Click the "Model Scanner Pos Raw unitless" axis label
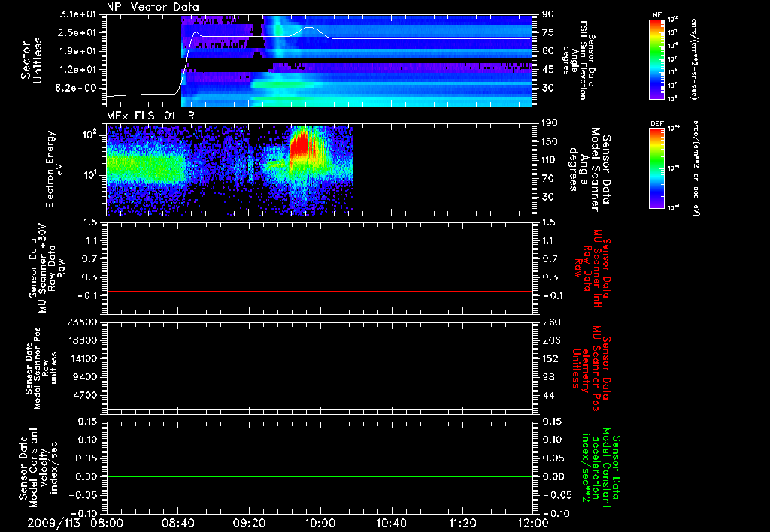770x532 pixels. (x=41, y=368)
